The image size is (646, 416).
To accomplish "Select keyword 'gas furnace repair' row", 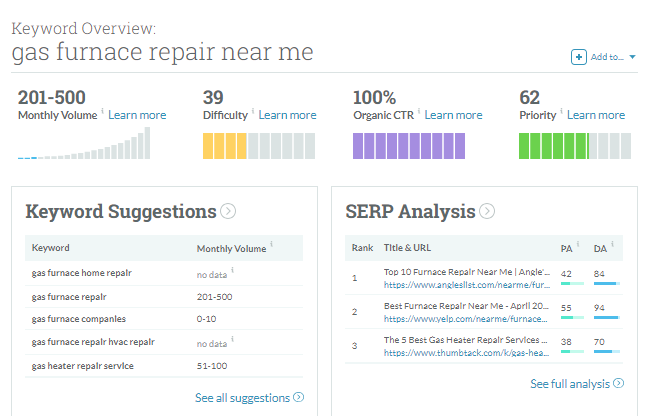I will [164, 297].
